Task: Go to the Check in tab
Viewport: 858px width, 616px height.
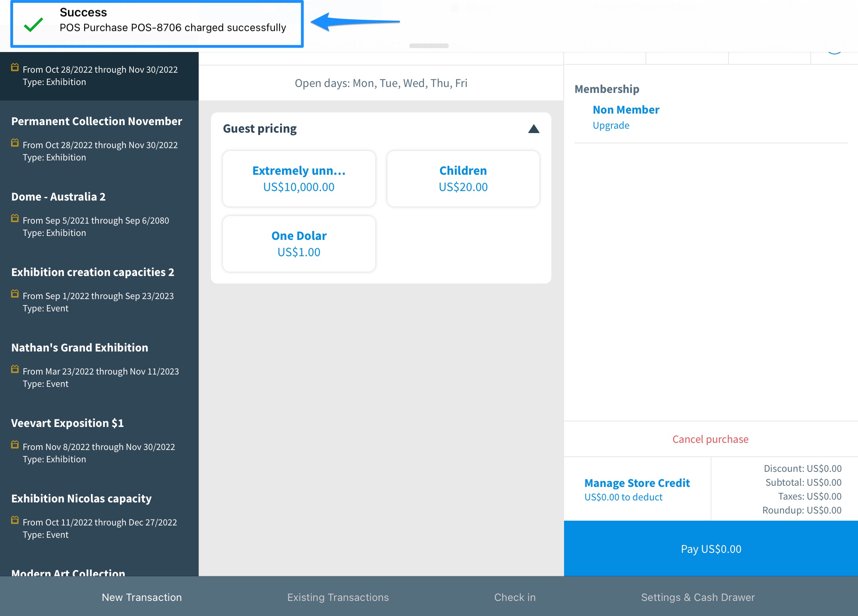Action: (x=515, y=597)
